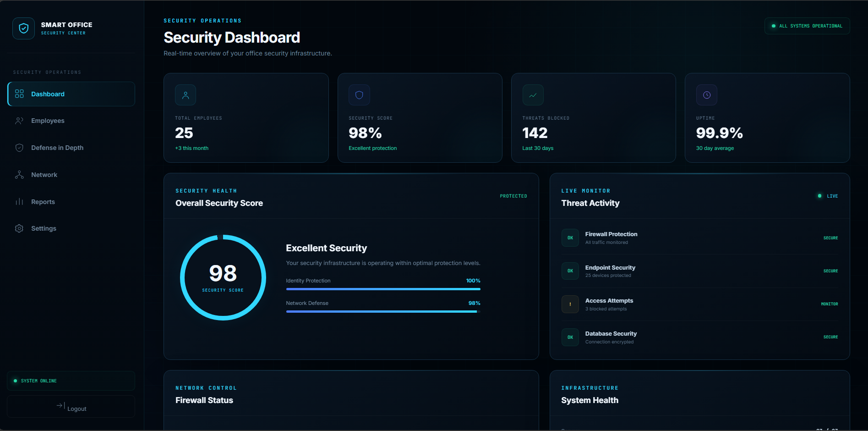Click the 'Last 30 days' text
Image resolution: width=868 pixels, height=431 pixels.
[x=538, y=148]
